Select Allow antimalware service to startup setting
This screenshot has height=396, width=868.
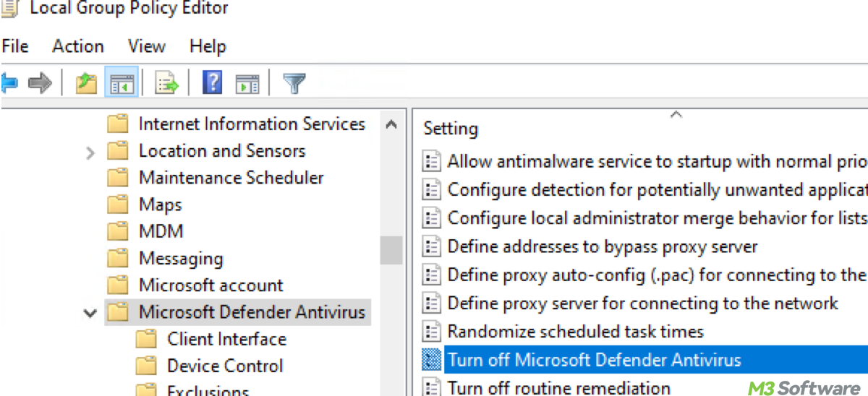[x=657, y=161]
